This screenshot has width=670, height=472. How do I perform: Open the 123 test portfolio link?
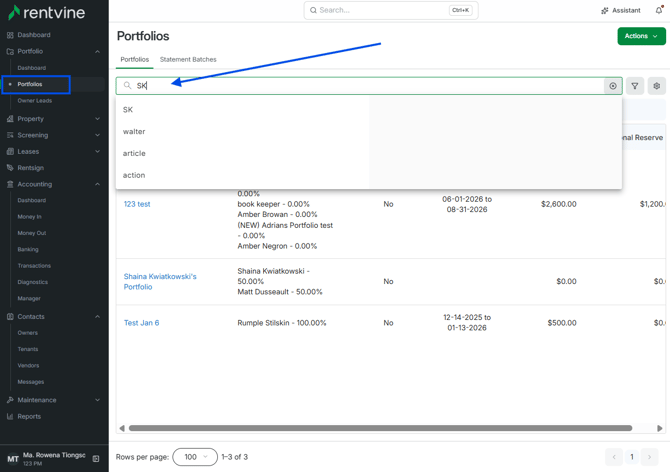[x=137, y=204]
